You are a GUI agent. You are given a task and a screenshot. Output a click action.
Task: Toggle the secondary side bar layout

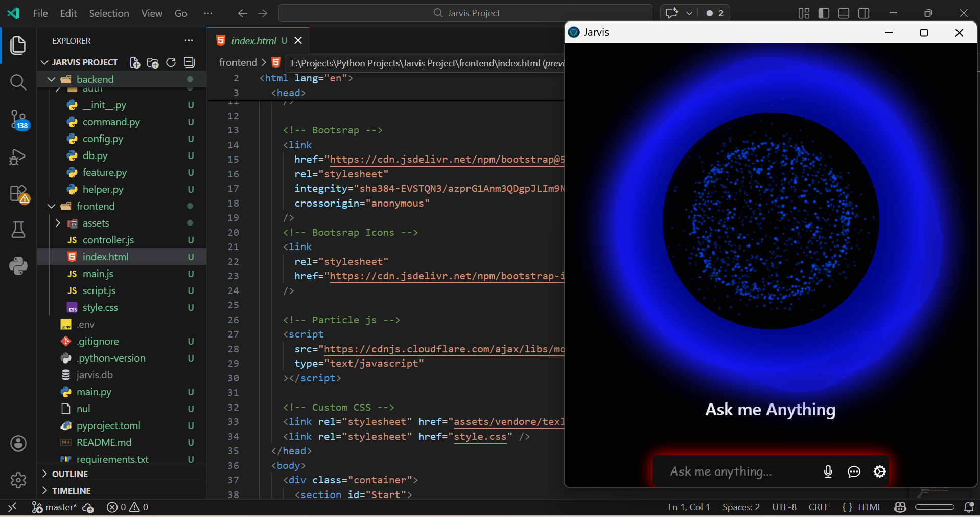pos(864,13)
